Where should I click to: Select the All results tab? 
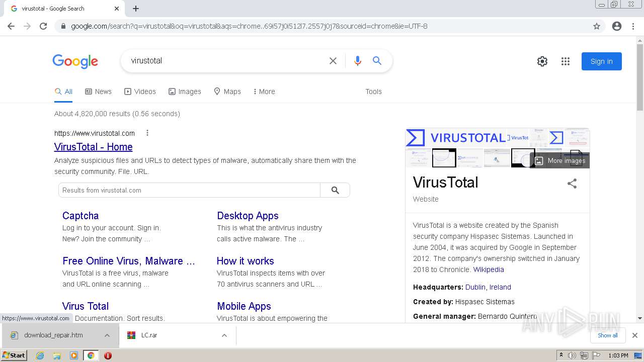click(63, 92)
